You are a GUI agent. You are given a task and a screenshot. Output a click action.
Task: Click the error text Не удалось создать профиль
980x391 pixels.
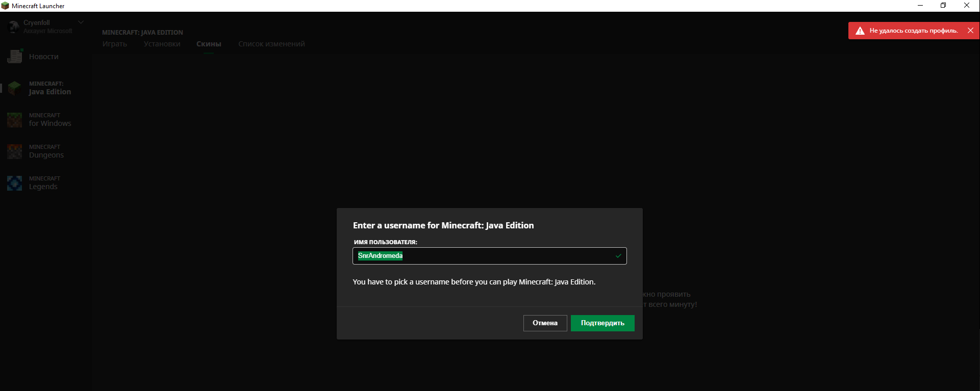coord(914,31)
